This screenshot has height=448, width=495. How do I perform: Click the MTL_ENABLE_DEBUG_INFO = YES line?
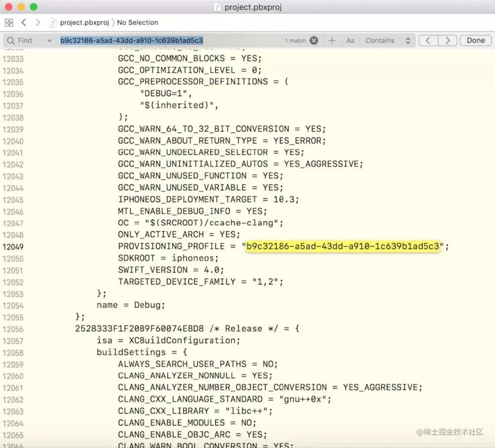[x=192, y=211]
